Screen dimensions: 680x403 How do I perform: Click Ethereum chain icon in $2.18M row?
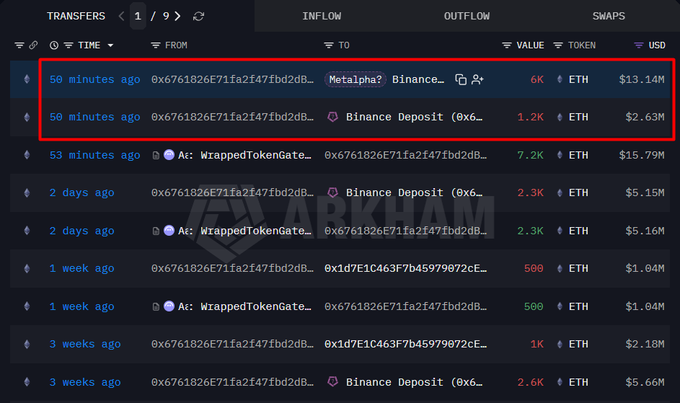pos(27,344)
